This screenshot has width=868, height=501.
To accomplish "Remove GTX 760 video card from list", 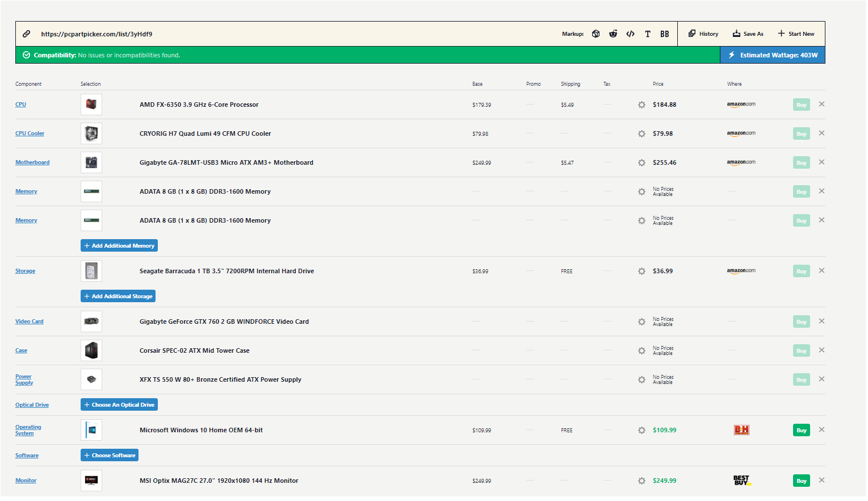I will pyautogui.click(x=821, y=322).
